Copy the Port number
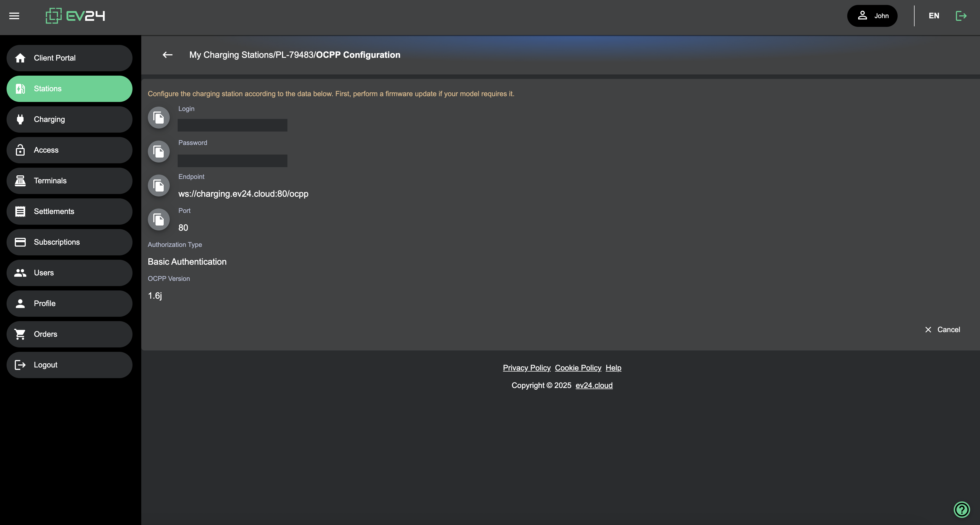This screenshot has height=525, width=980. (159, 219)
